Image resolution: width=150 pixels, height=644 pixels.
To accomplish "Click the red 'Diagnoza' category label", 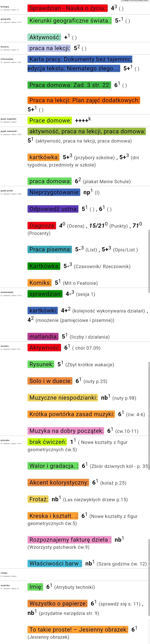I will pyautogui.click(x=41, y=226).
